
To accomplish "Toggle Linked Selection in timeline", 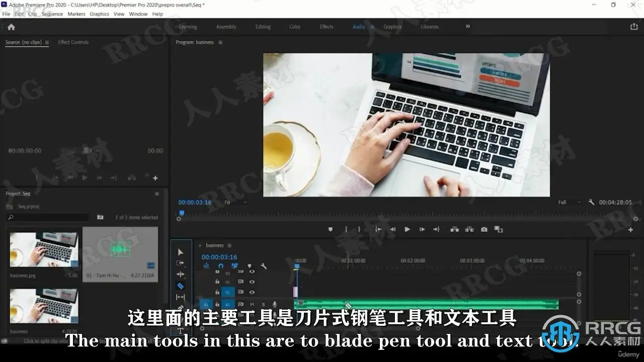I will (x=234, y=266).
